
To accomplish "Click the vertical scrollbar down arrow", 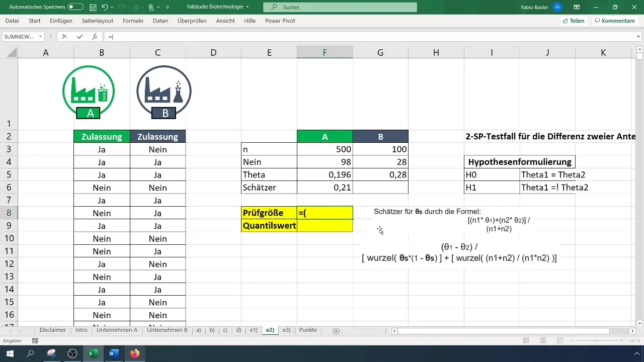I will (640, 323).
